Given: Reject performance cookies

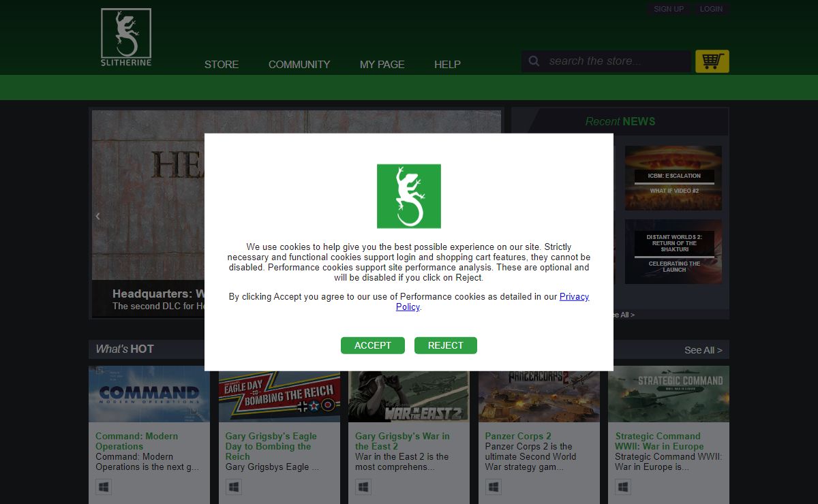Looking at the screenshot, I should tap(446, 345).
